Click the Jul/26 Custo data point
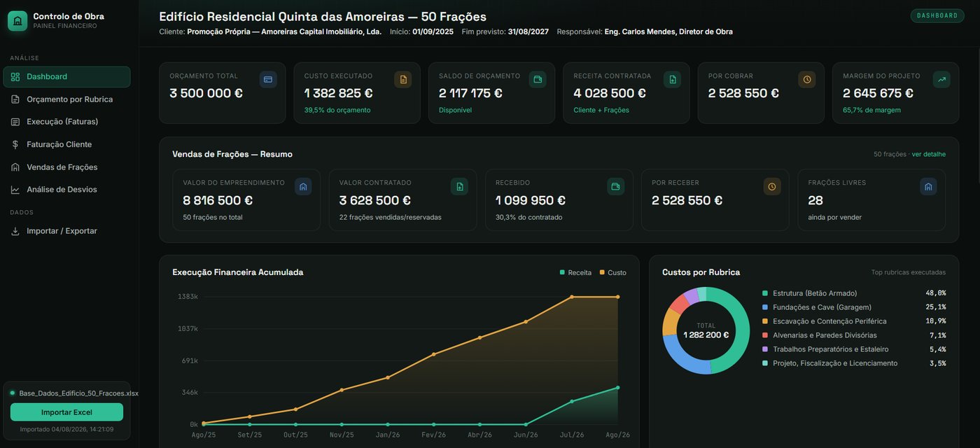This screenshot has width=980, height=448. pos(572,297)
